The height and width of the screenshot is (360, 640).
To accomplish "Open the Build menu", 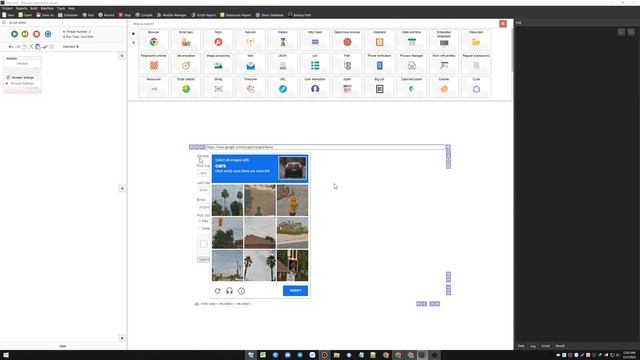I will pyautogui.click(x=34, y=8).
